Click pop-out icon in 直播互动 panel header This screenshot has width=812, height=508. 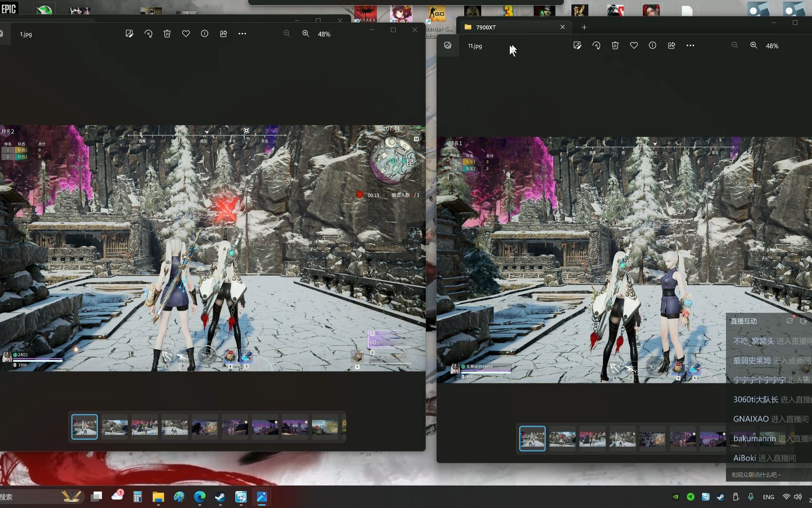tap(790, 321)
